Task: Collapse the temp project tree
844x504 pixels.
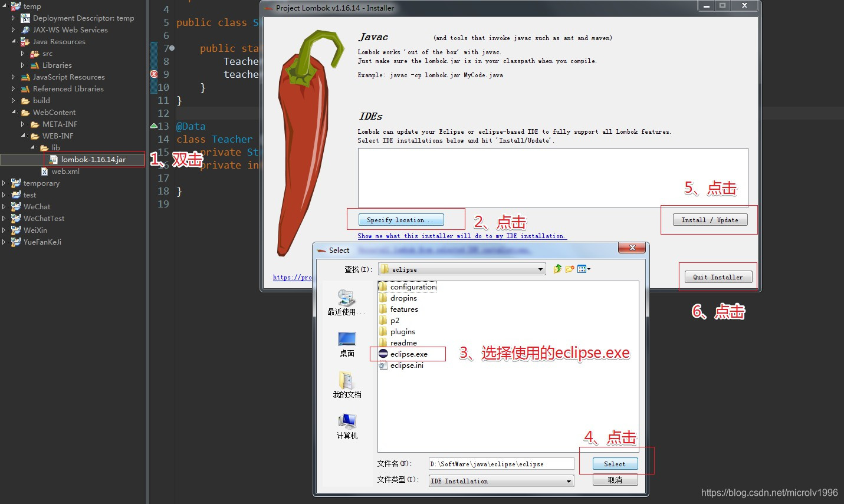Action: click(5, 6)
